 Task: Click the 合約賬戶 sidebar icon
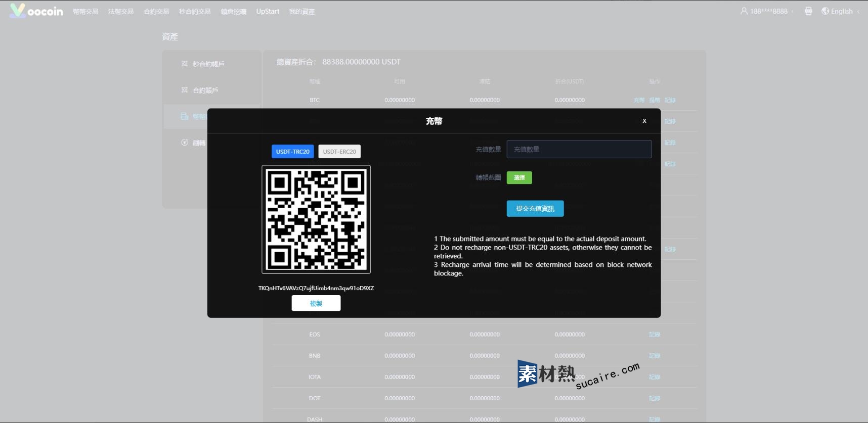click(x=185, y=90)
